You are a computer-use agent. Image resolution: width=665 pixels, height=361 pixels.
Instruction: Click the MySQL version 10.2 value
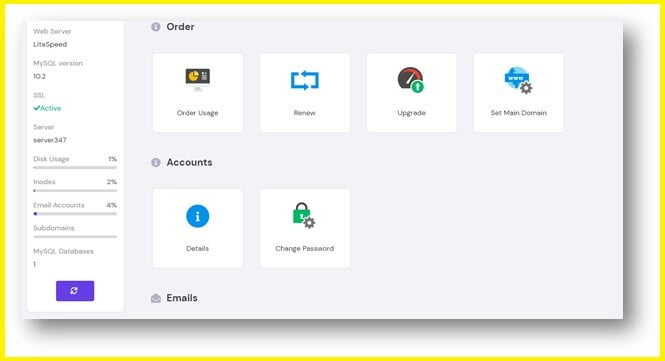coord(39,76)
